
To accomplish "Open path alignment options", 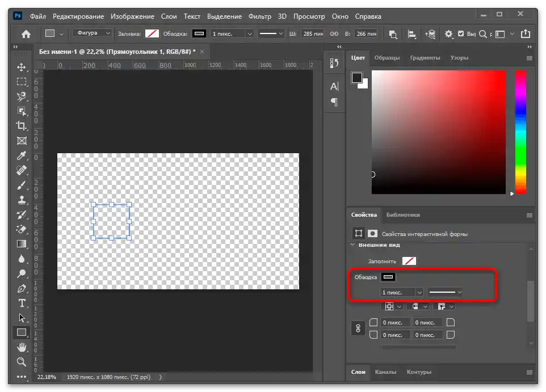I will coord(412,34).
